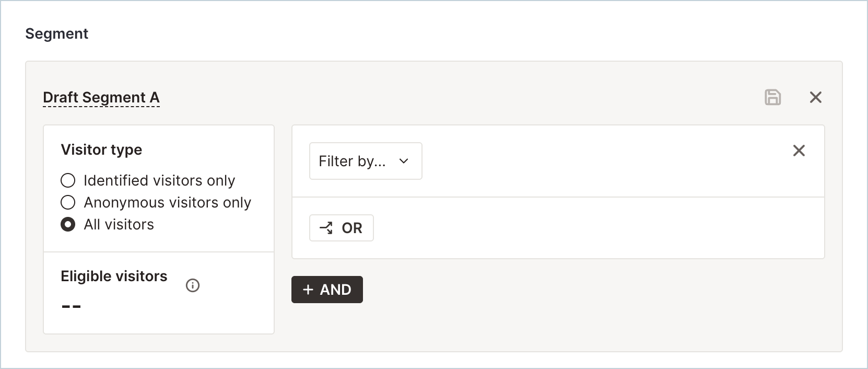Add an AND condition group
868x369 pixels.
click(327, 290)
